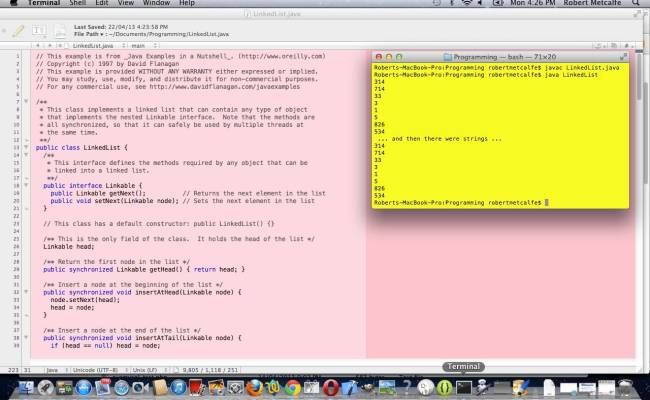Click the 'head = node;' line 34

tap(72, 308)
